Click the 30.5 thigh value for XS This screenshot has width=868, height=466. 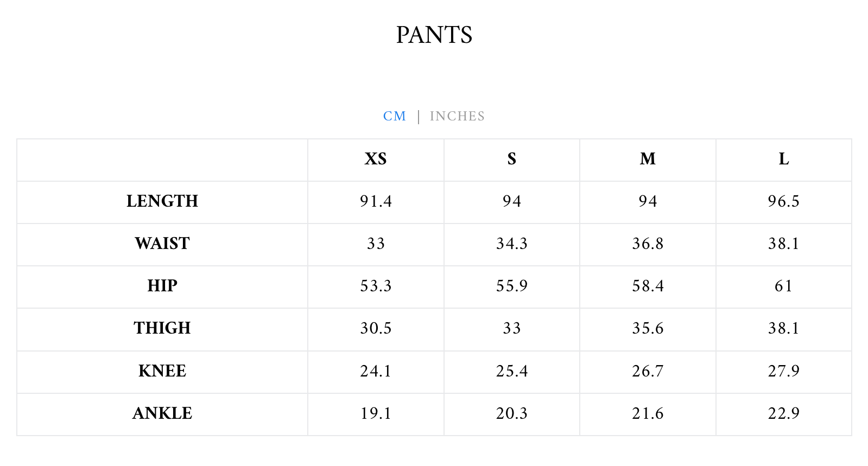click(x=376, y=328)
